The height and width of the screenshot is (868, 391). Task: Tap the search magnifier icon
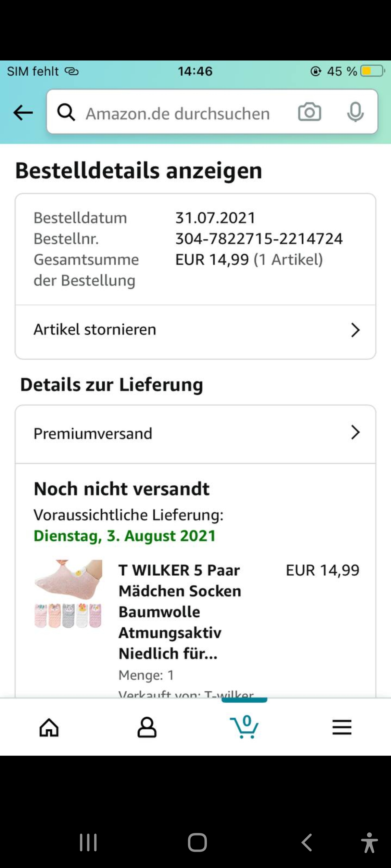(x=66, y=112)
